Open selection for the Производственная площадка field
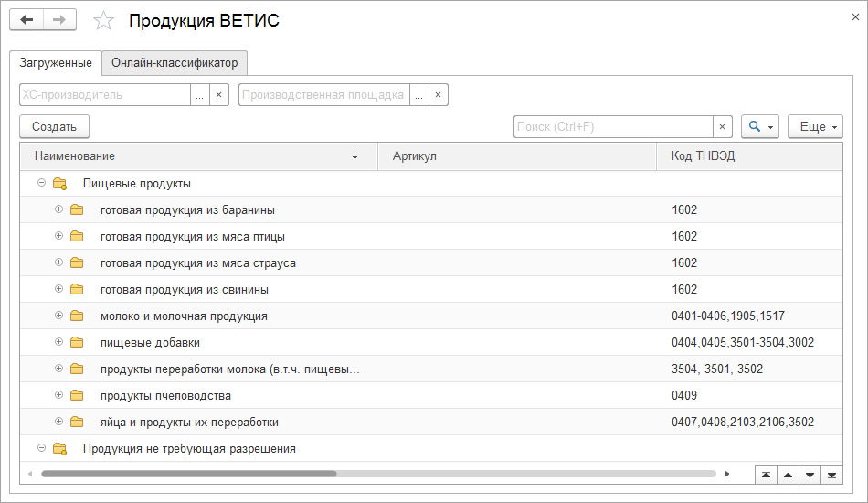Screen dimensions: 868x503 click(x=418, y=95)
